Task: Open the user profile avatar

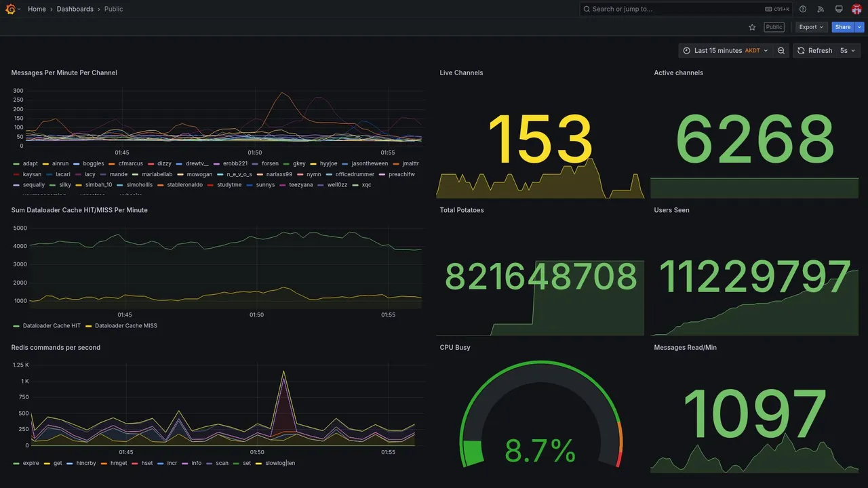Action: tap(856, 9)
